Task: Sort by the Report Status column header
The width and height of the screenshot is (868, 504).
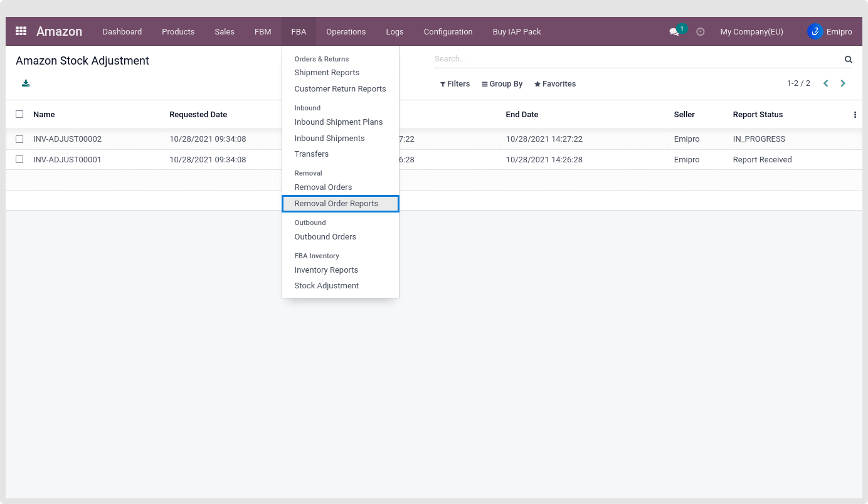Action: tap(758, 115)
